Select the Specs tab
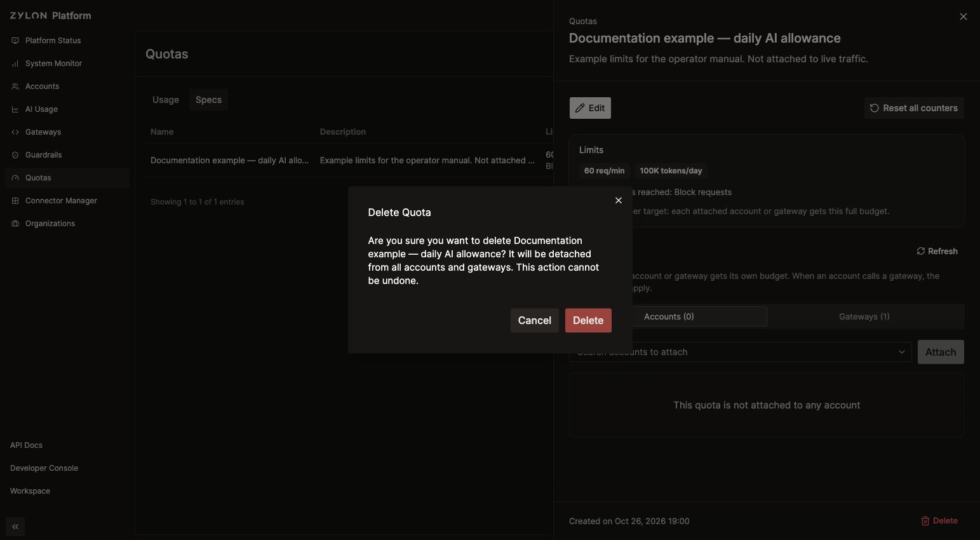This screenshot has height=540, width=980. click(x=208, y=100)
